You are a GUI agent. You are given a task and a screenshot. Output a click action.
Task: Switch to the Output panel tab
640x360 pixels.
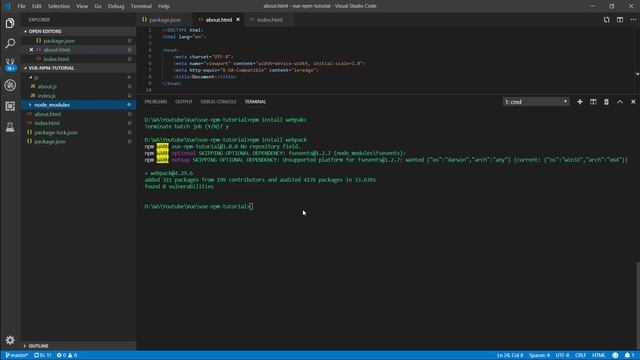tap(184, 102)
